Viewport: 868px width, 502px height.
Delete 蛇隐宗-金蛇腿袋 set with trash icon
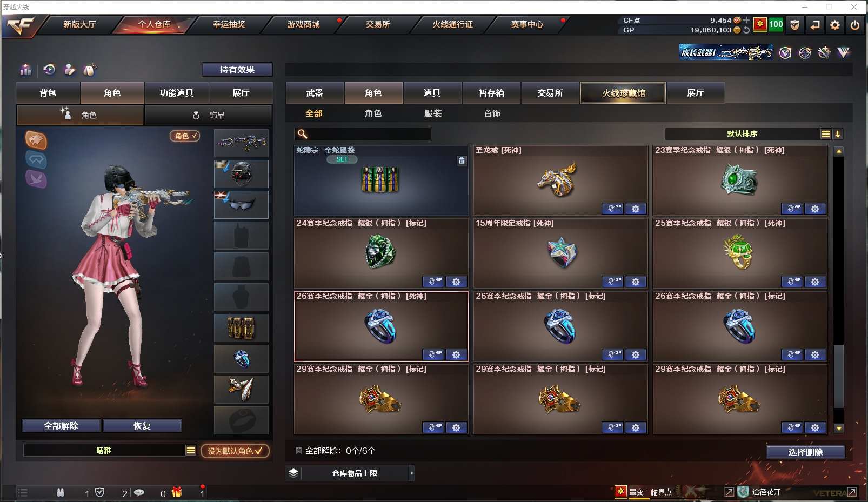click(x=462, y=160)
